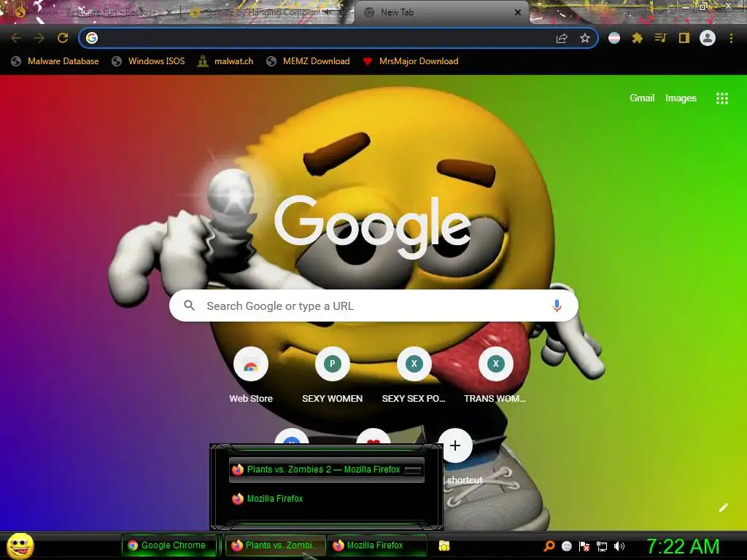This screenshot has width=747, height=560.
Task: Open the Web Store shortcut
Action: [251, 376]
